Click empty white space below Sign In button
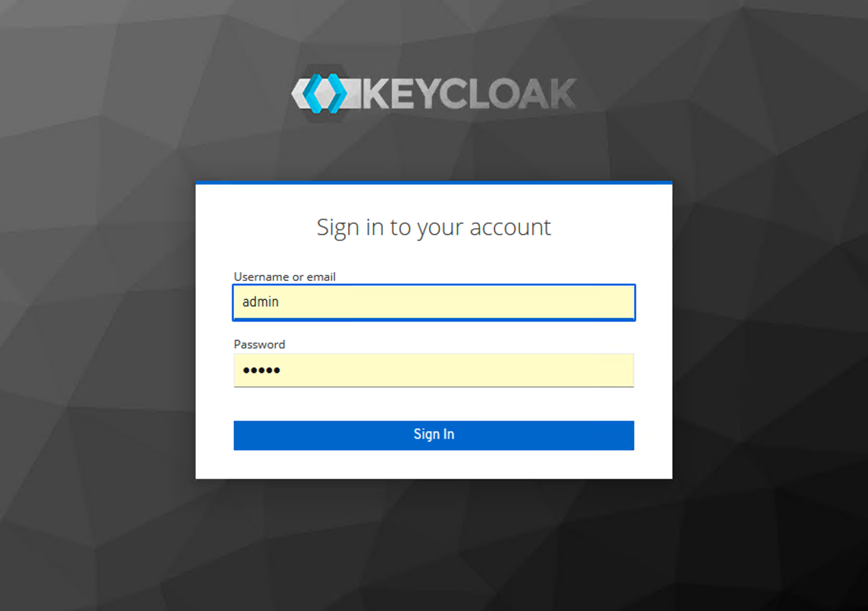Image resolution: width=868 pixels, height=611 pixels. (x=434, y=464)
